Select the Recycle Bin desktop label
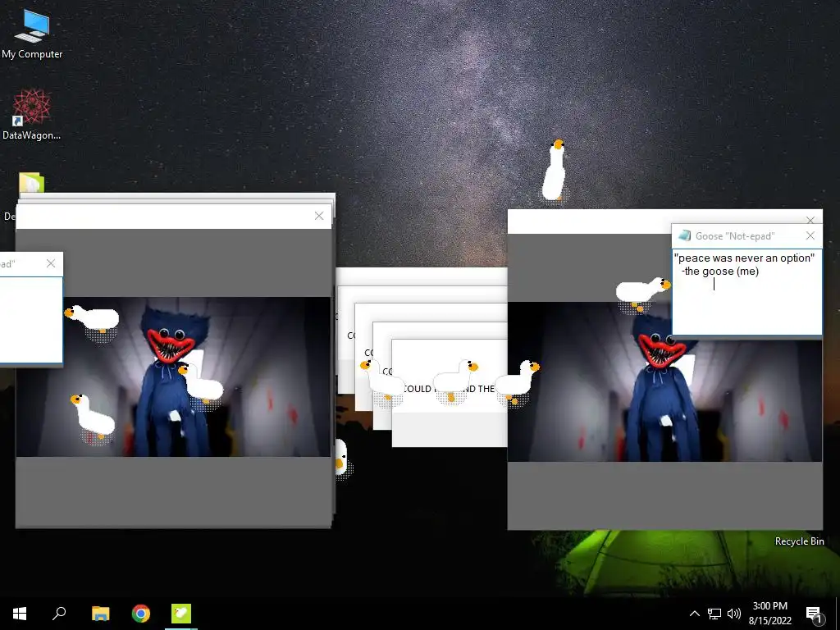 [x=799, y=541]
